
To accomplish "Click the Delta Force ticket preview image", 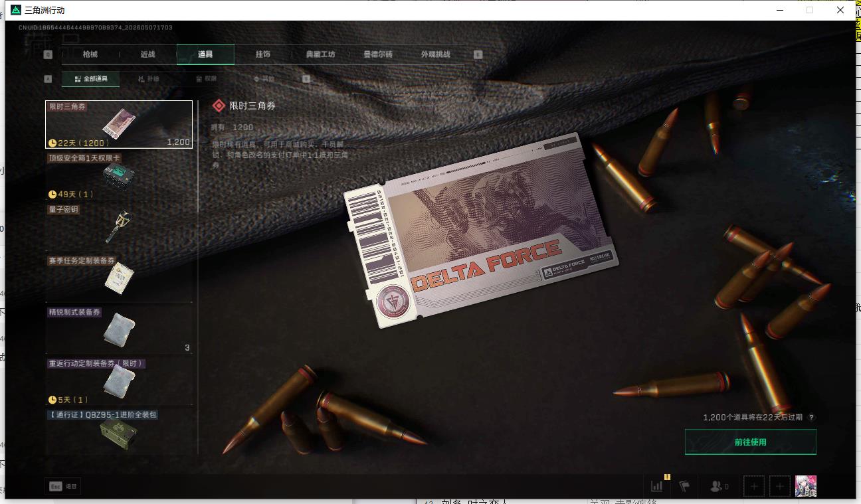I will pyautogui.click(x=481, y=230).
